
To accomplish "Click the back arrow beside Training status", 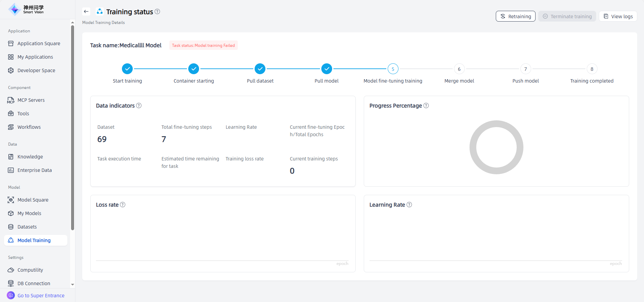I will [86, 11].
